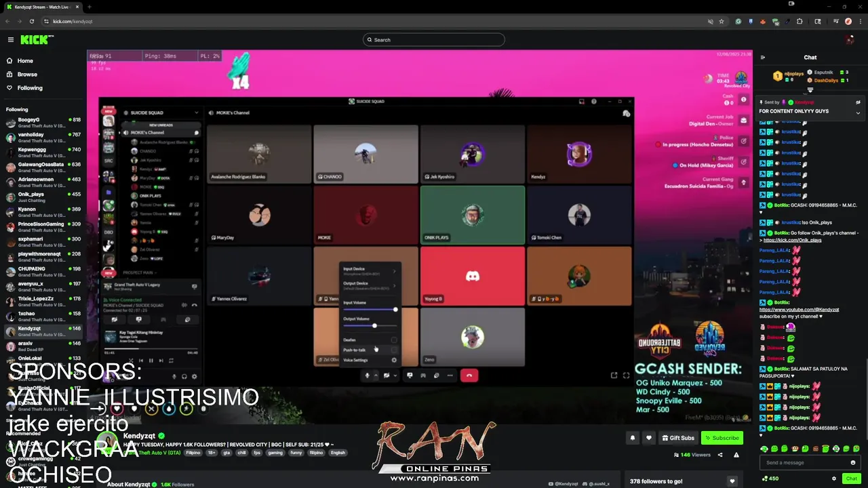This screenshot has width=868, height=488.
Task: Toggle the Push-to-talk checkbox in Discord
Action: point(394,350)
